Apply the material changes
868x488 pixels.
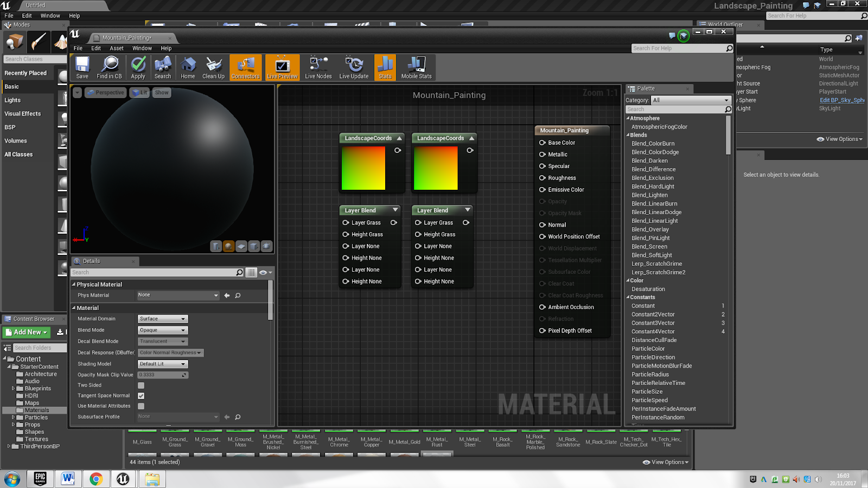click(x=138, y=68)
